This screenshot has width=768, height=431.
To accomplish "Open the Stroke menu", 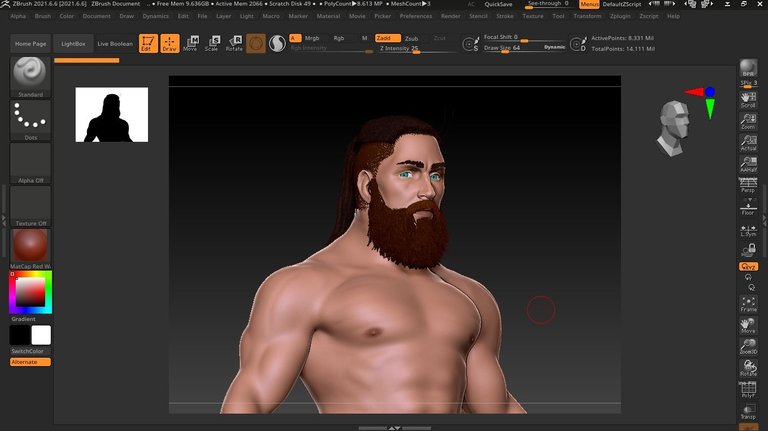I will (504, 16).
